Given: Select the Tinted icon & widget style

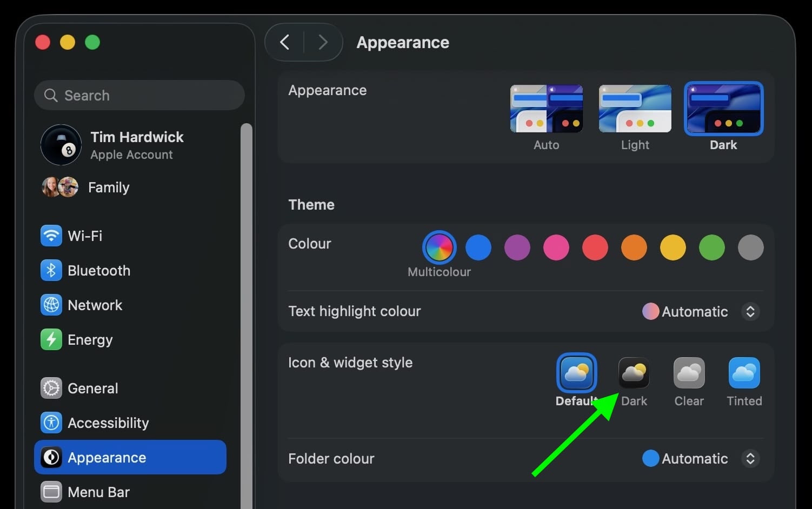Looking at the screenshot, I should (744, 373).
